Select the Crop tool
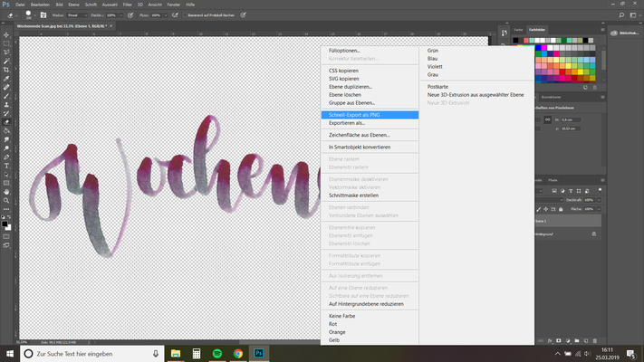Image resolution: width=644 pixels, height=362 pixels. point(7,70)
